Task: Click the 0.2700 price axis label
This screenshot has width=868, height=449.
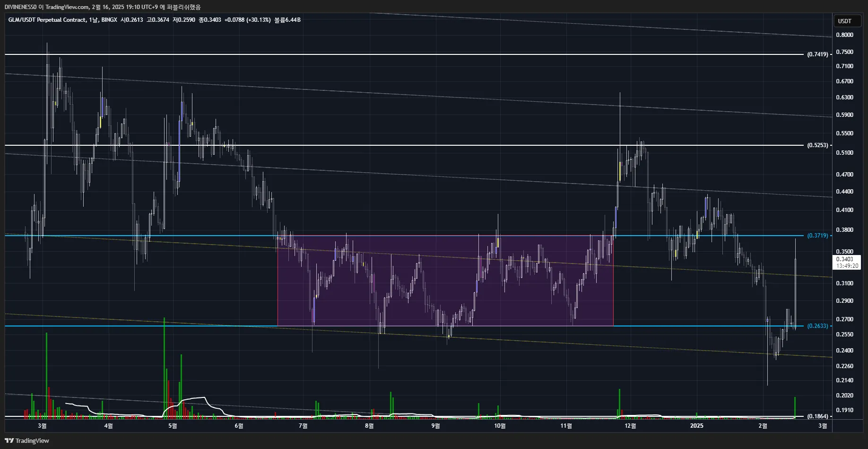Action: pos(845,319)
